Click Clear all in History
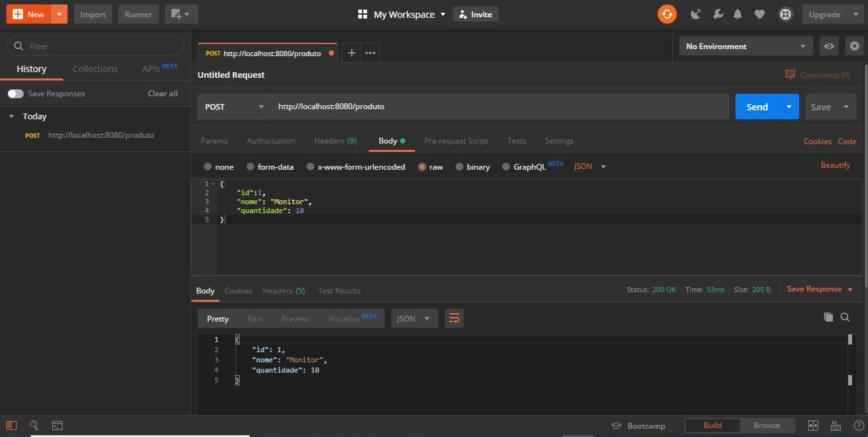Image resolution: width=868 pixels, height=437 pixels. tap(163, 94)
